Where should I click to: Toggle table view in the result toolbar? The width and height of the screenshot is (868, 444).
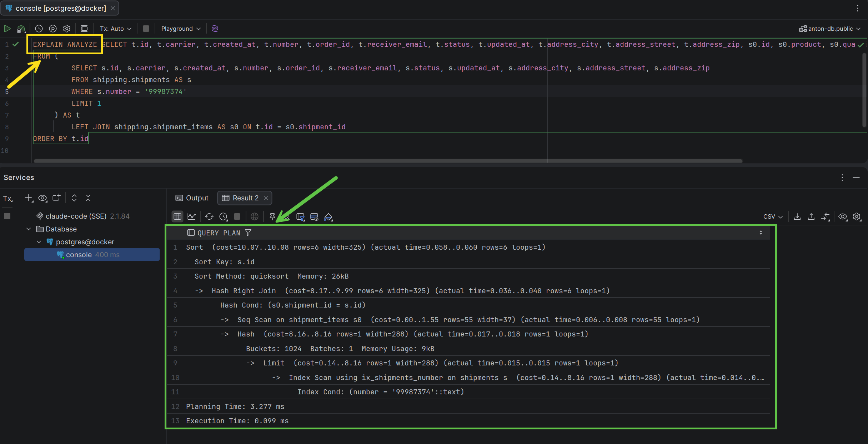pos(177,216)
